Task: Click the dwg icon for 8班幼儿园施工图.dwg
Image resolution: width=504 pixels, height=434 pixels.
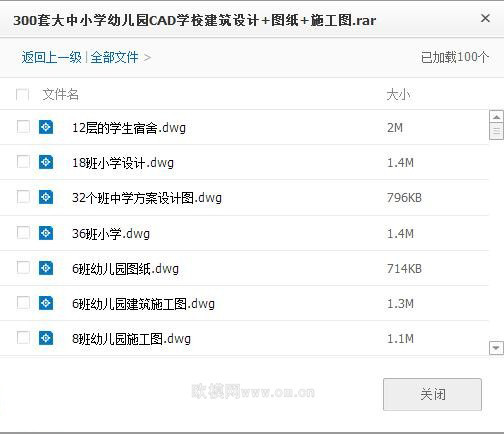Action: [x=46, y=338]
